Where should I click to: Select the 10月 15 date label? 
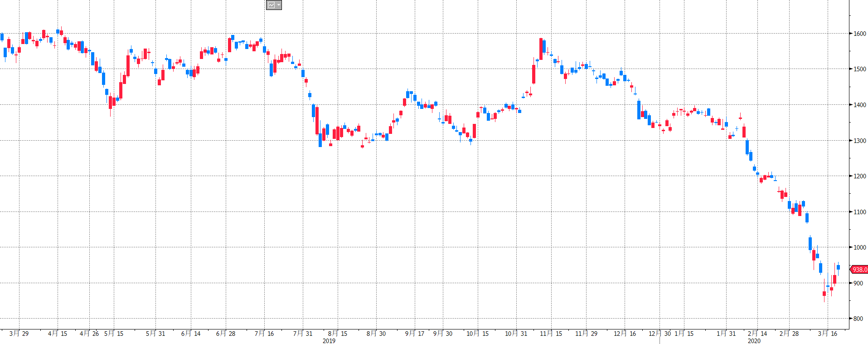(478, 334)
